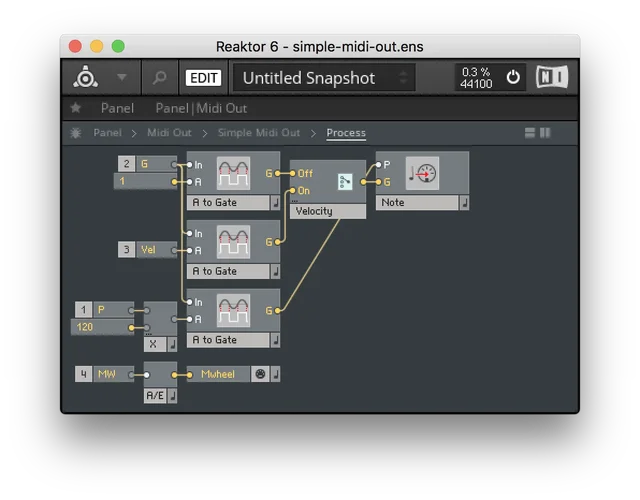Open the Reaktor main menu logo

[x=85, y=77]
